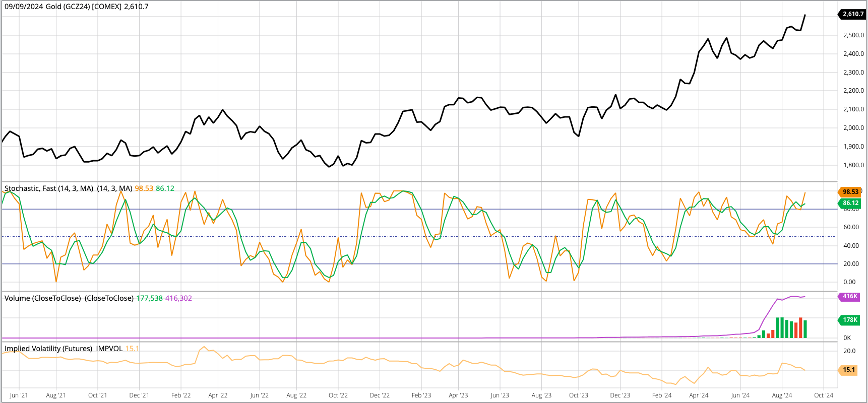
Task: Click the green 86.12 stochastic axis tag
Action: pyautogui.click(x=850, y=203)
